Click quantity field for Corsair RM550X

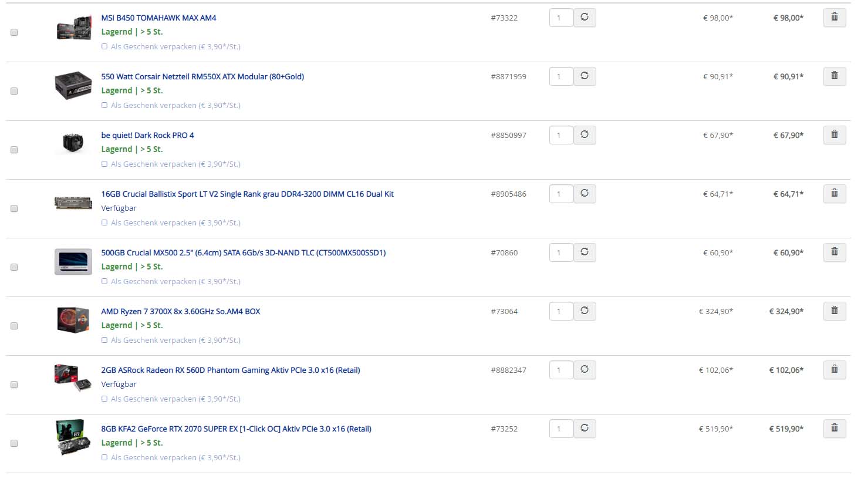coord(561,76)
